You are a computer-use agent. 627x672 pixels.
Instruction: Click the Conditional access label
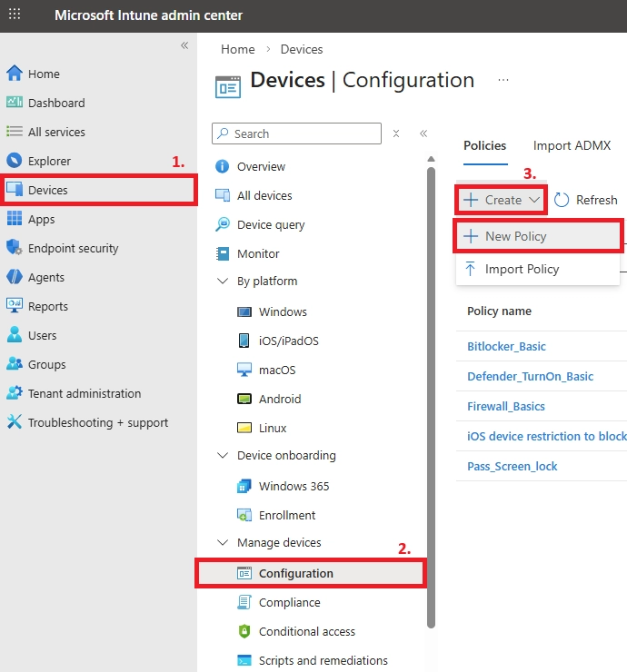click(x=307, y=631)
